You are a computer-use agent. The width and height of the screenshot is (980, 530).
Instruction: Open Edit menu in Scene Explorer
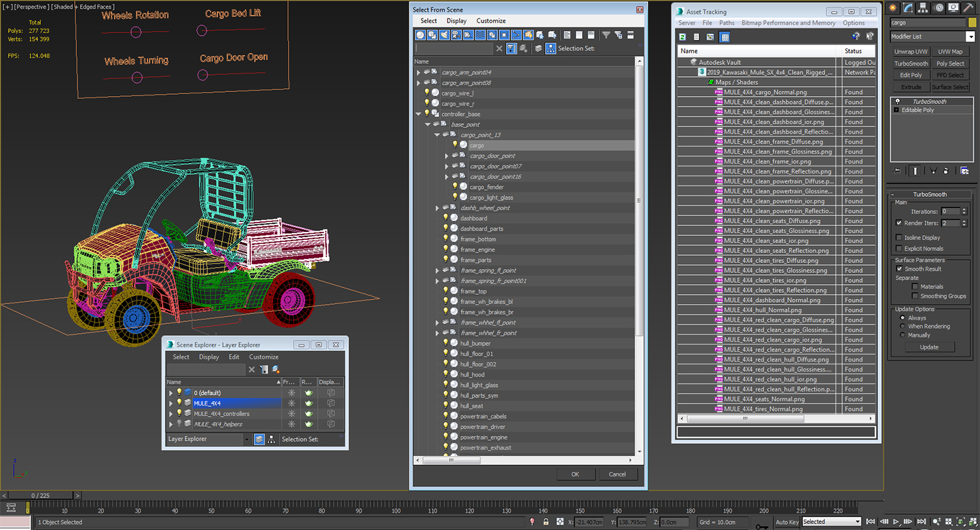click(234, 357)
